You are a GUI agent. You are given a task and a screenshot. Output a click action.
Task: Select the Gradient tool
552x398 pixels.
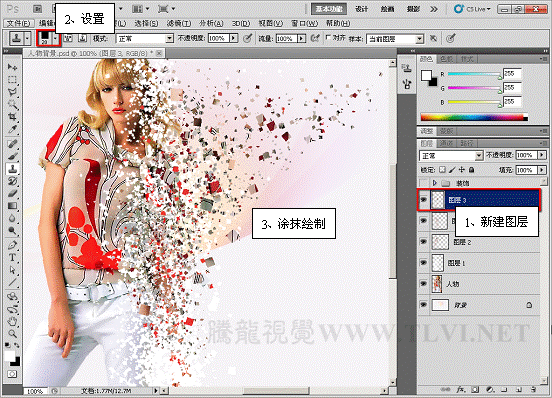coord(13,206)
